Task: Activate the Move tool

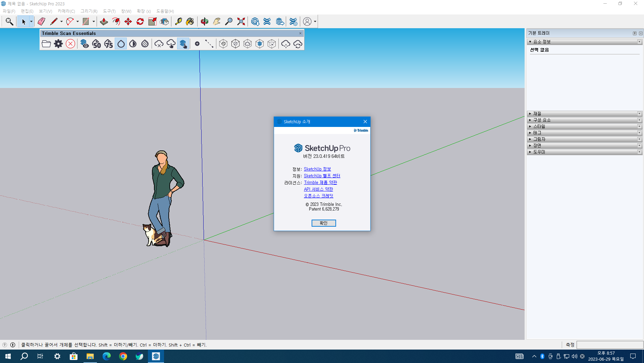Action: (x=128, y=21)
